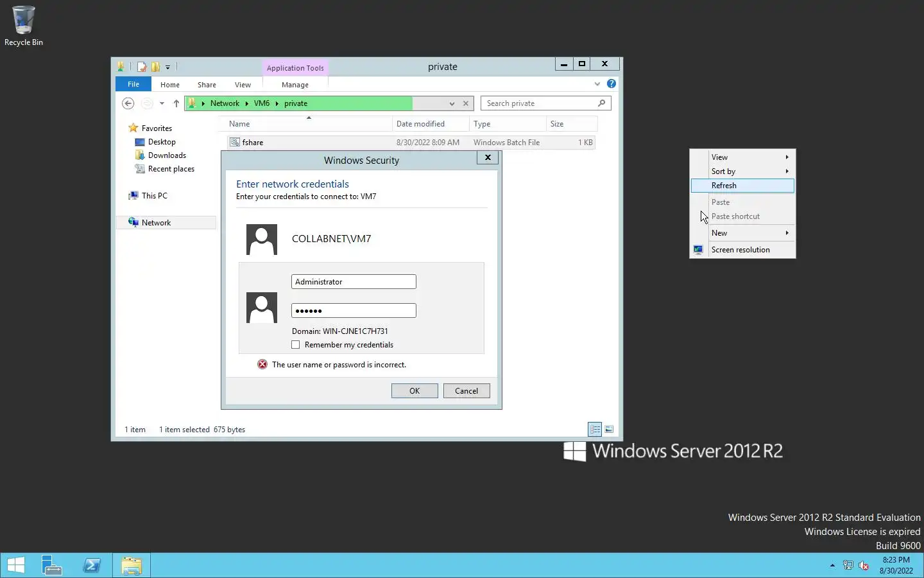Click Network in the address bar
The image size is (924, 578).
225,103
